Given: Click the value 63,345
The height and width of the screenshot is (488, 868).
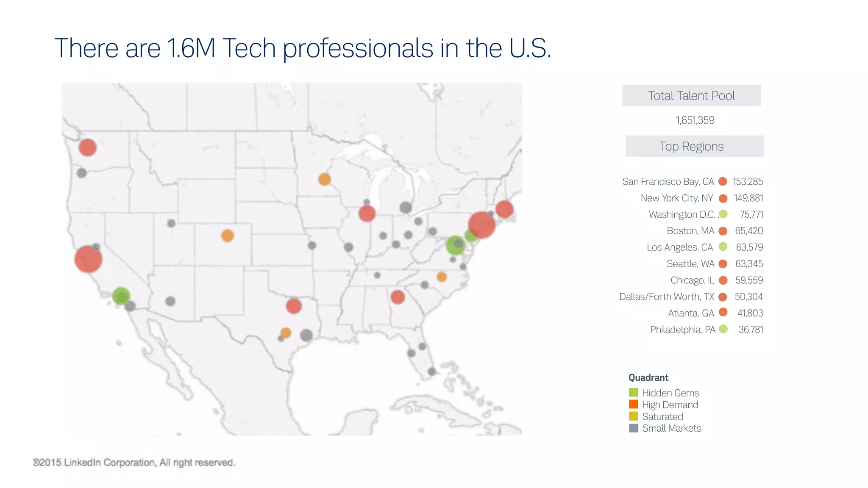Looking at the screenshot, I should click(x=749, y=264).
